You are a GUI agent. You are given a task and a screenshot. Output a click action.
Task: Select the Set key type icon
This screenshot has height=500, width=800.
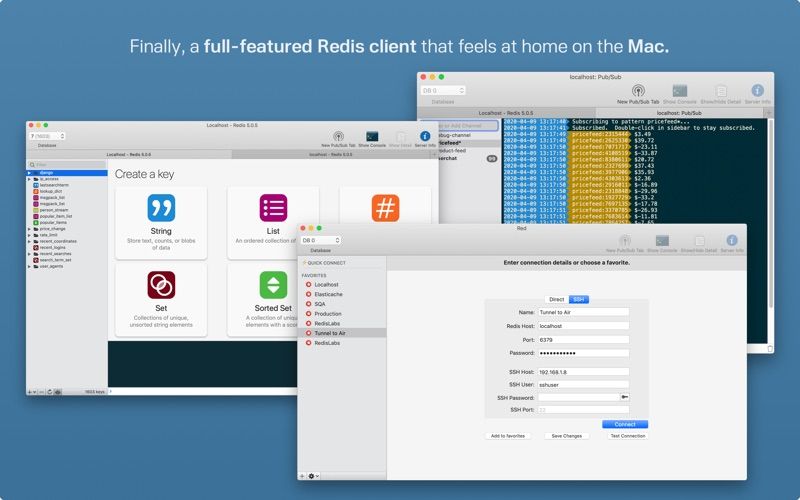[x=161, y=285]
